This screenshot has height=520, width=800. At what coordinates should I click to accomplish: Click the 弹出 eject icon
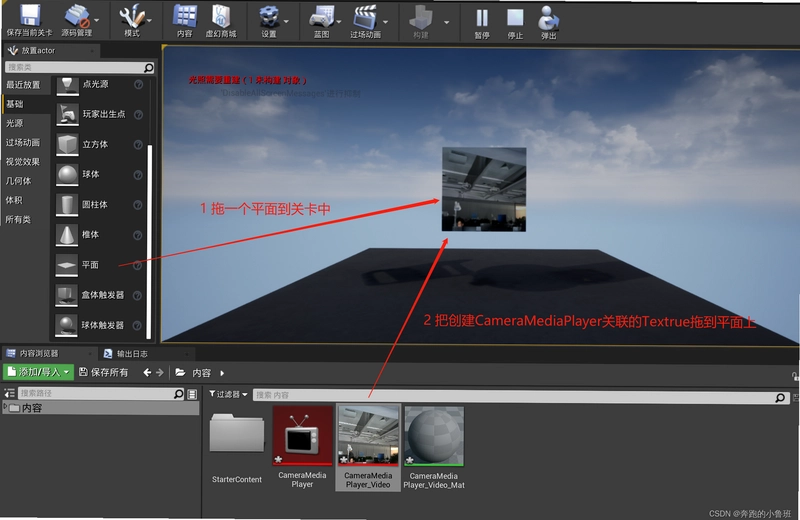[x=548, y=18]
